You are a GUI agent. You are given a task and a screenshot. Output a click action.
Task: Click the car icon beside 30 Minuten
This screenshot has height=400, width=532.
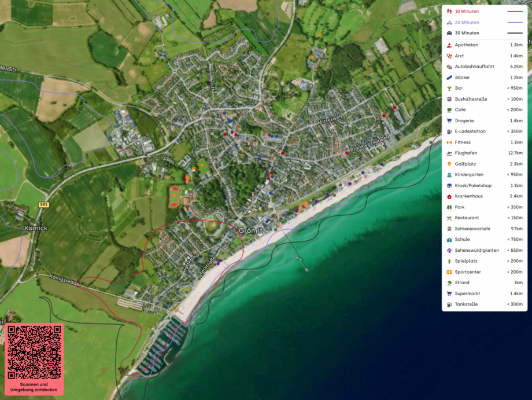point(449,33)
